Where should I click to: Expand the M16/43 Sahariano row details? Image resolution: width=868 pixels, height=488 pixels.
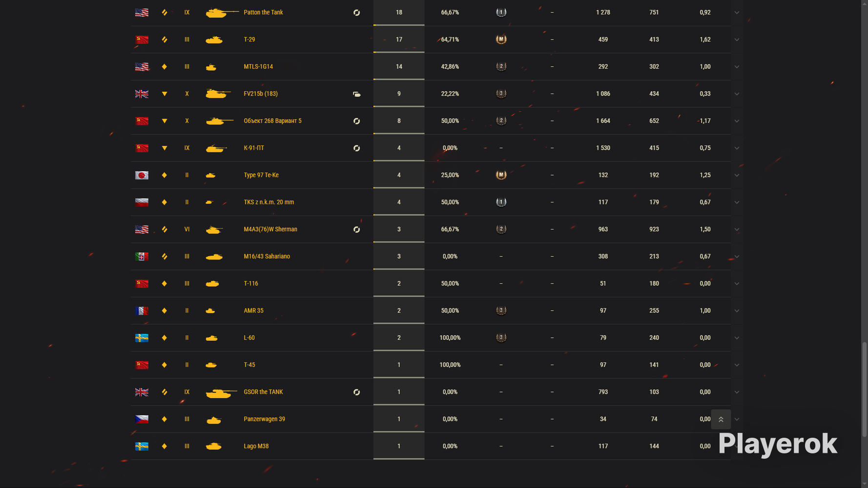click(x=737, y=257)
